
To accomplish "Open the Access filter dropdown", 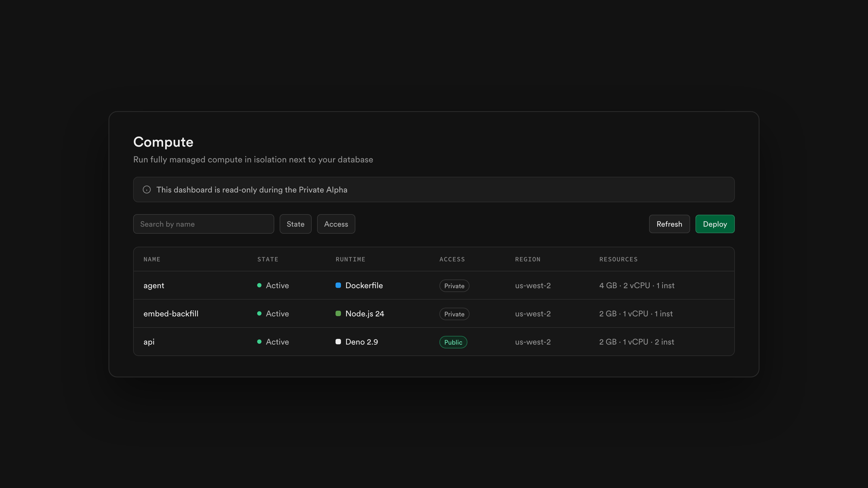I will [336, 224].
